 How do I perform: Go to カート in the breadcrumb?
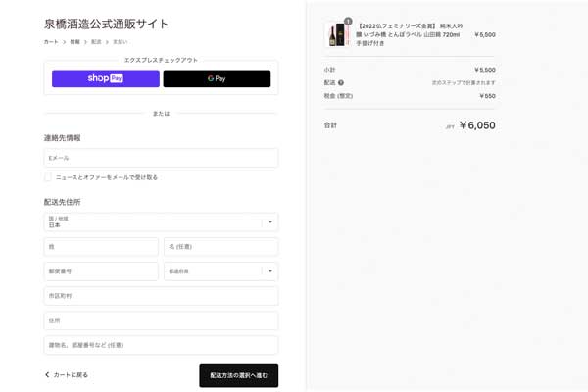(x=51, y=42)
